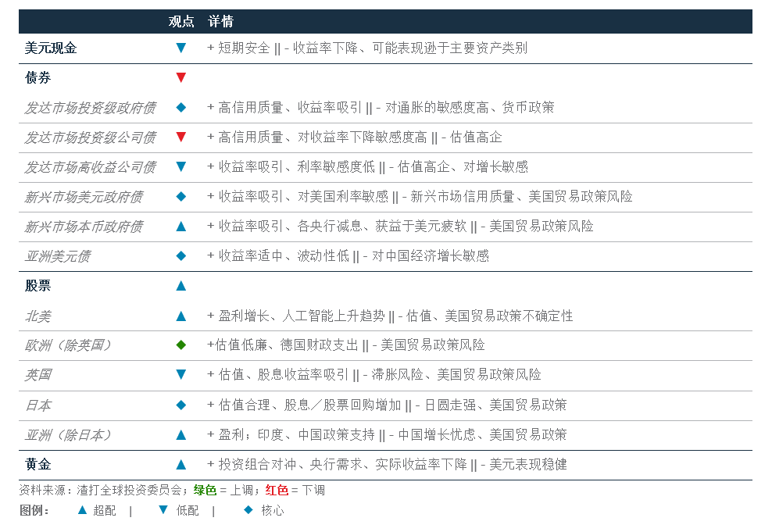The width and height of the screenshot is (772, 532).
Task: Click the up triangle in 北美 row
Action: (181, 316)
